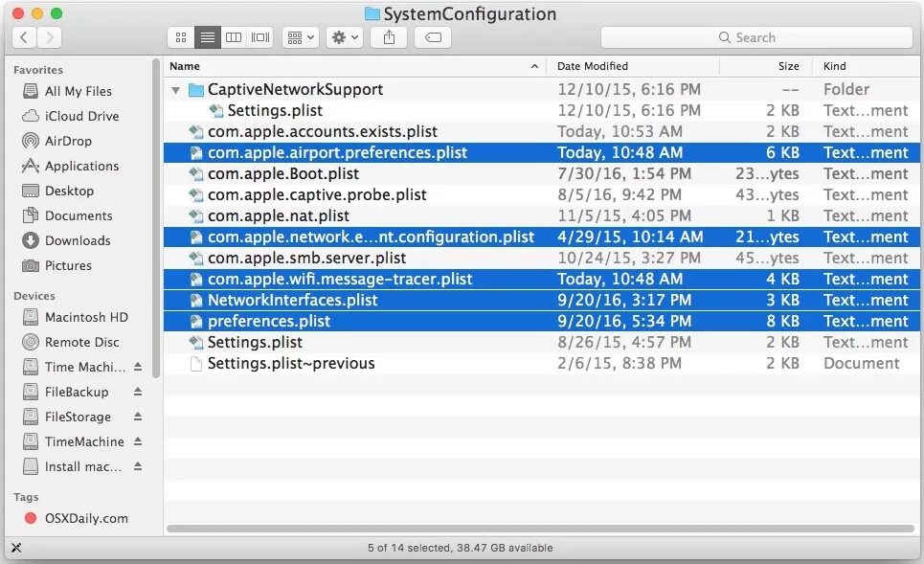Select com.apple.nat.plist file
The width and height of the screenshot is (924, 564).
pyautogui.click(x=542, y=216)
